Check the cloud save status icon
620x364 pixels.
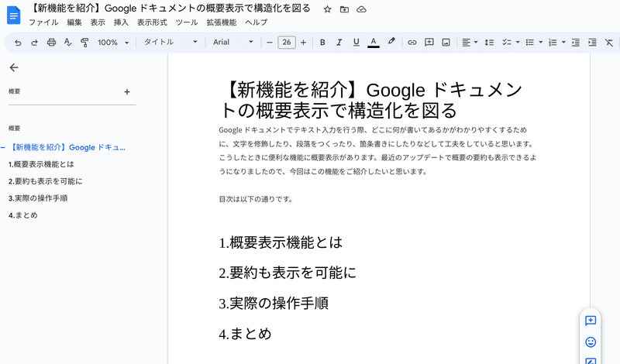(361, 9)
